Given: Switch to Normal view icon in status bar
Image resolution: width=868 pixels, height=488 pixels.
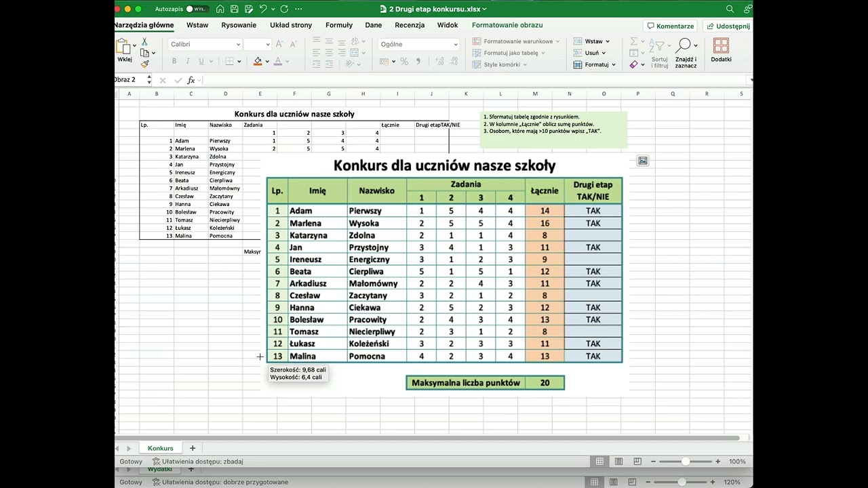Looking at the screenshot, I should pos(599,462).
